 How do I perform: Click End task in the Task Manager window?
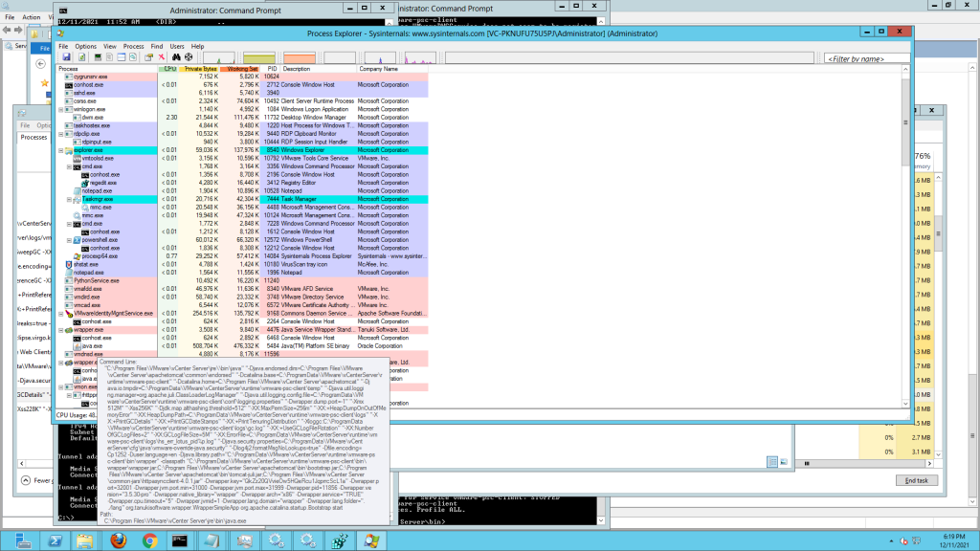point(916,480)
